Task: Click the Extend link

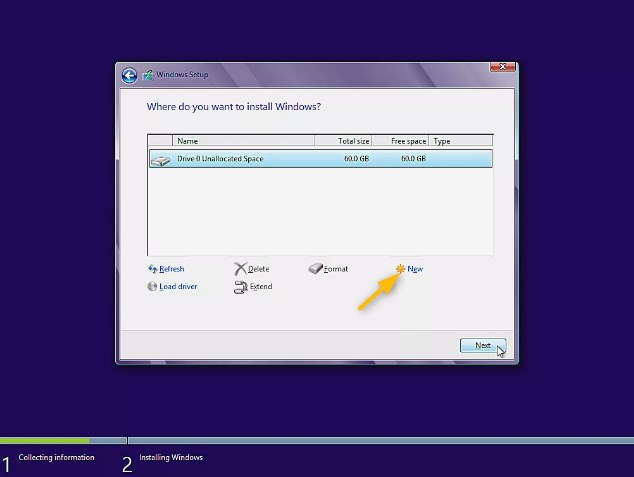Action: 261,286
